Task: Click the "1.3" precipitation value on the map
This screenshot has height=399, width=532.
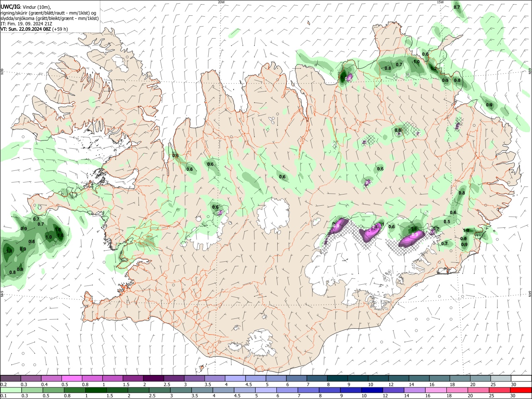Action: tap(466, 230)
